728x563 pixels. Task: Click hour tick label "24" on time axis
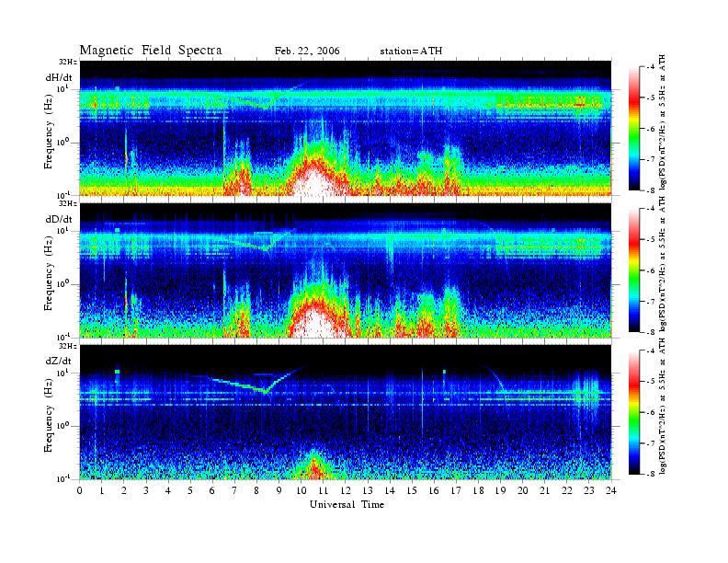pyautogui.click(x=611, y=490)
